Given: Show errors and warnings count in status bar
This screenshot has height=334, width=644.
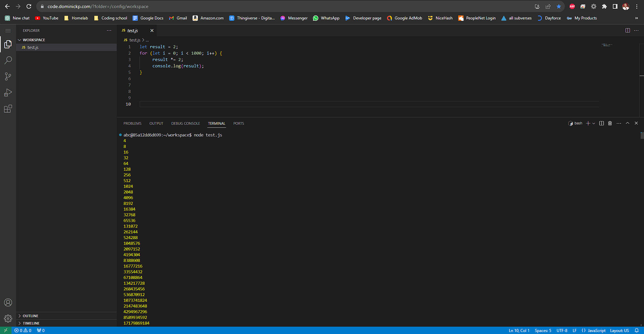Looking at the screenshot, I should [x=23, y=330].
